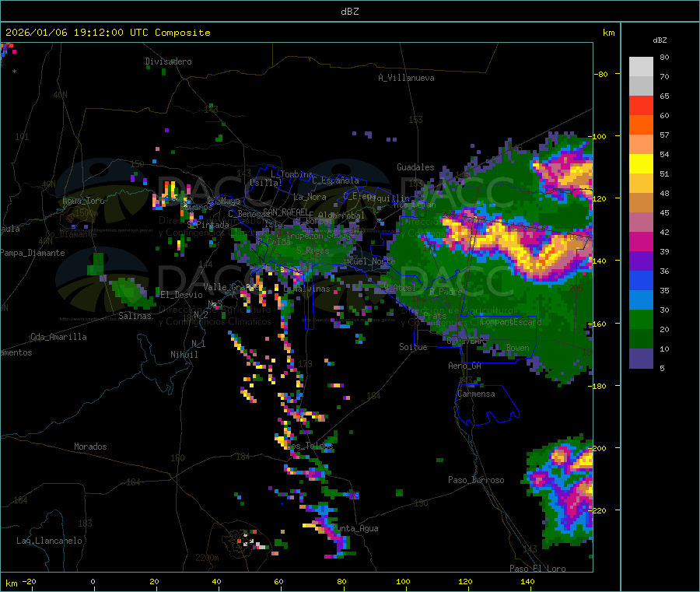Click the Carmensa place label

tap(476, 394)
